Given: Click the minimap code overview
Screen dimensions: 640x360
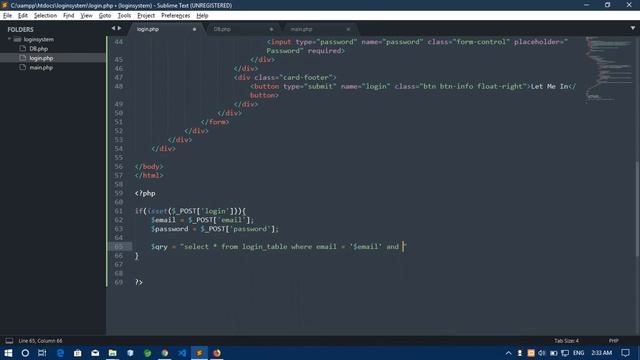Looking at the screenshot, I should (609, 69).
